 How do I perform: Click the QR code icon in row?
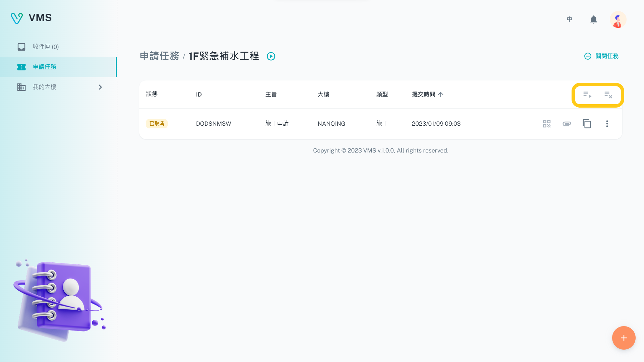(x=546, y=124)
